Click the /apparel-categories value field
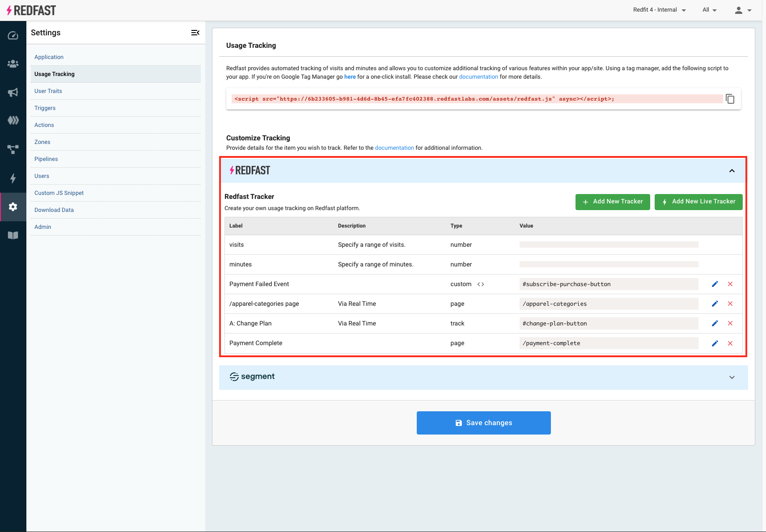 pyautogui.click(x=609, y=304)
